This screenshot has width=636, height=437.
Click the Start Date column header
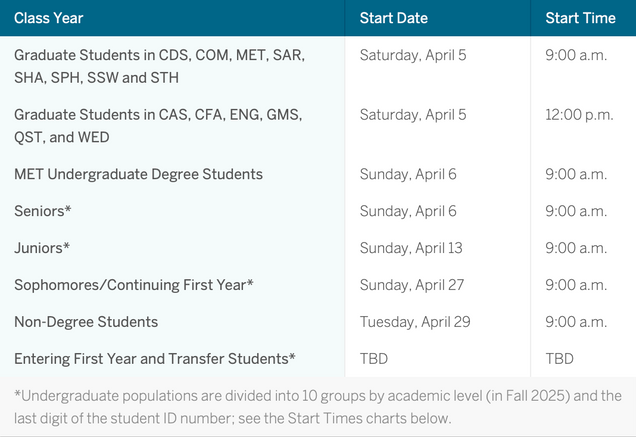(393, 18)
